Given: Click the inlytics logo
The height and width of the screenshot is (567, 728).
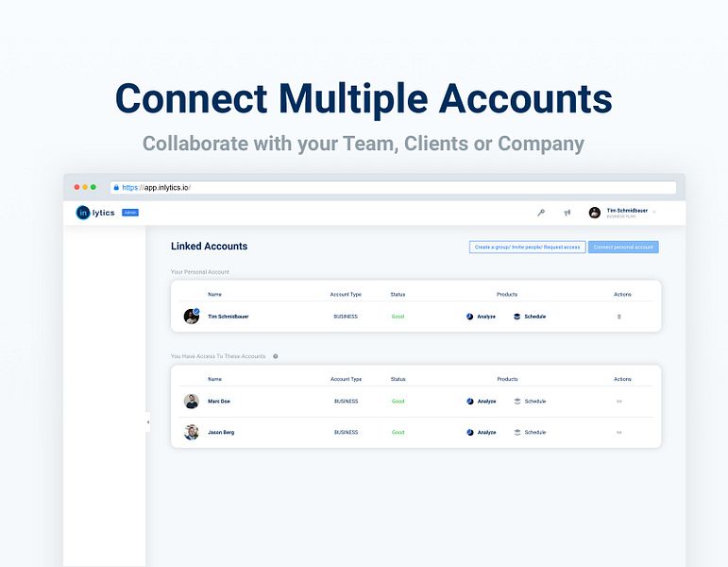Looking at the screenshot, I should pyautogui.click(x=95, y=213).
